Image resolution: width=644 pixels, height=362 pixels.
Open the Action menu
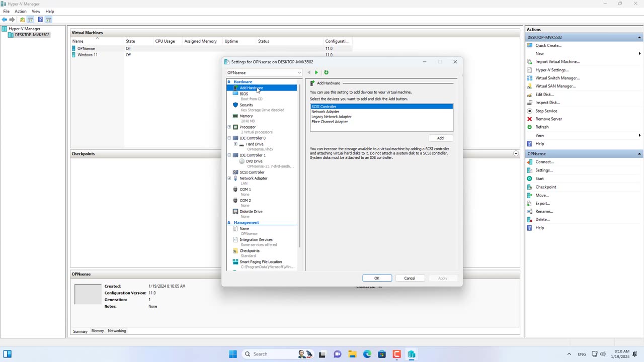[21, 11]
